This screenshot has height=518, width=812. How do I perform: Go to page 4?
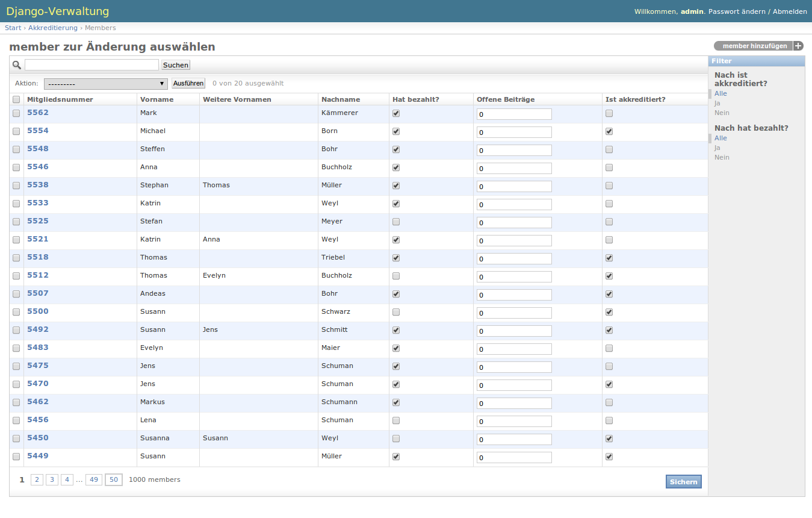(67, 479)
